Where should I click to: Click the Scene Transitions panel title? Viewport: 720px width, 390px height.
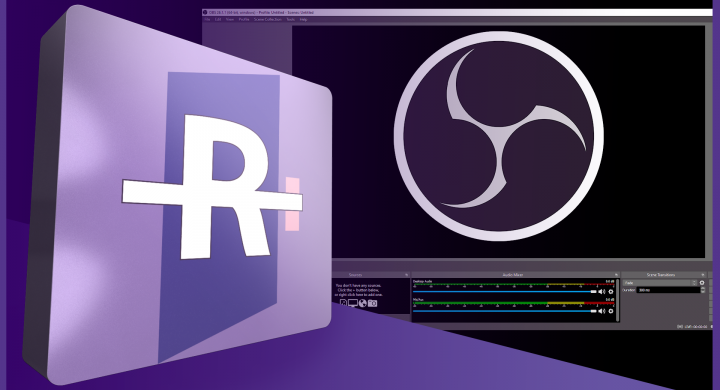[x=661, y=275]
